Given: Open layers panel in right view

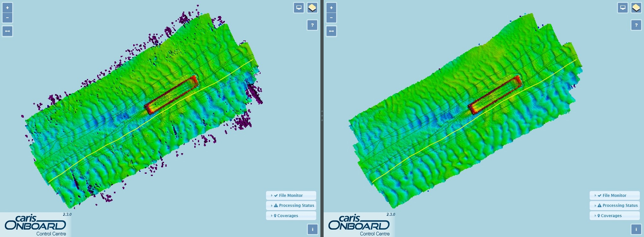Looking at the screenshot, I should pos(636,8).
